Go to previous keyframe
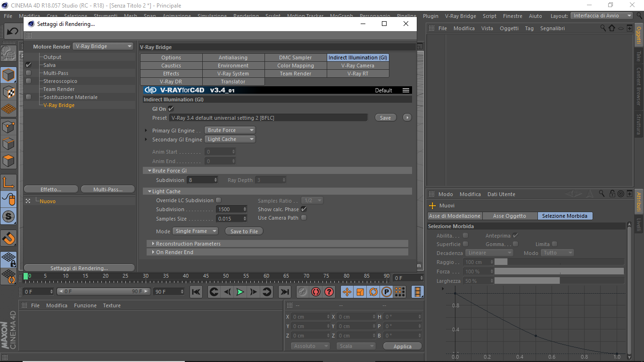The height and width of the screenshot is (362, 644). click(214, 292)
